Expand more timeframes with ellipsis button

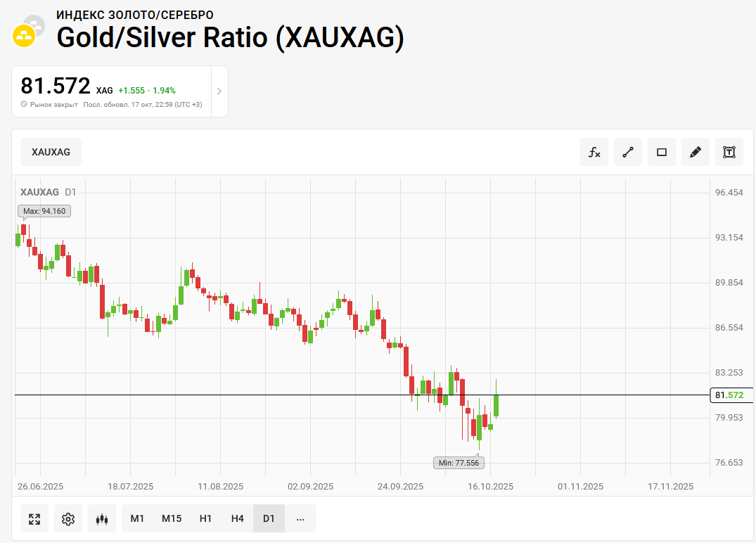point(300,519)
